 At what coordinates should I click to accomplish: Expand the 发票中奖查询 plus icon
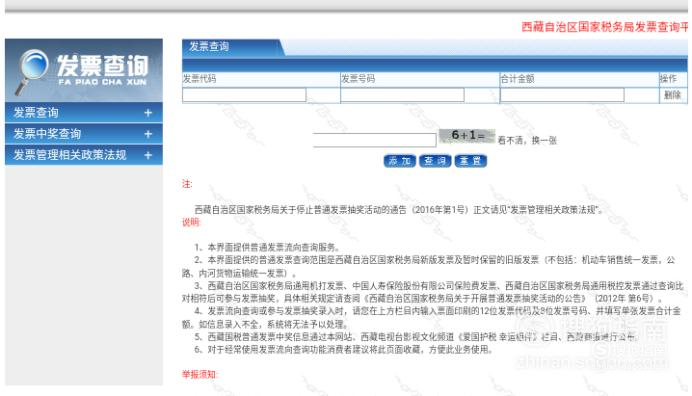click(148, 134)
